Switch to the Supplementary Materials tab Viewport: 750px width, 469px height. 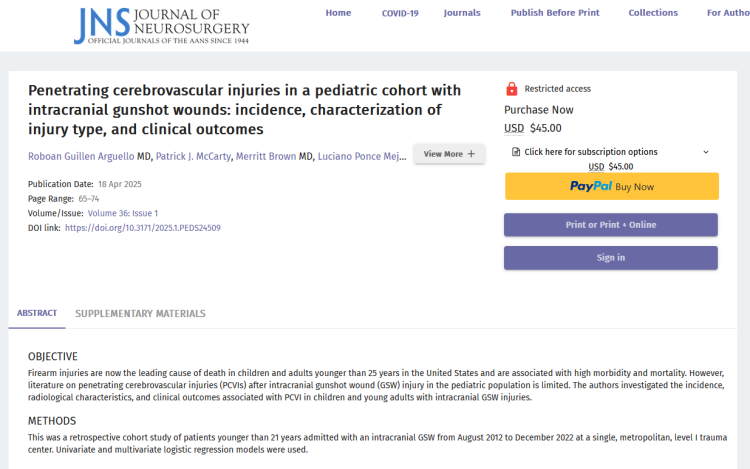click(x=140, y=313)
